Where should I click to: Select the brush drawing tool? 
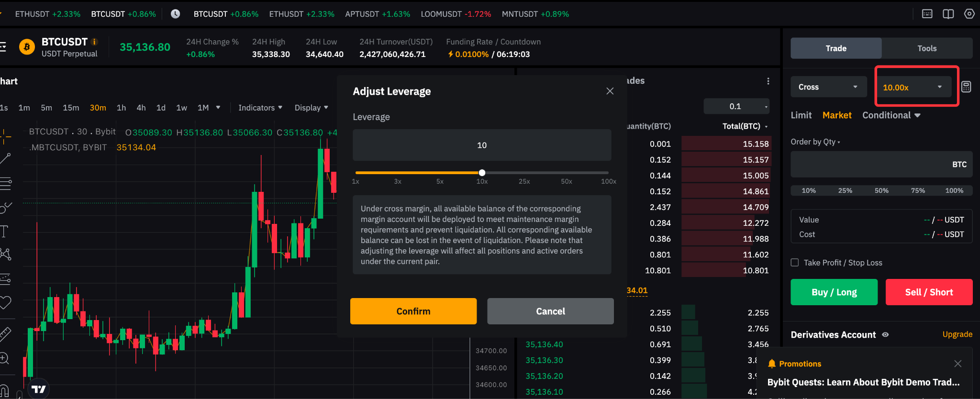click(5, 207)
